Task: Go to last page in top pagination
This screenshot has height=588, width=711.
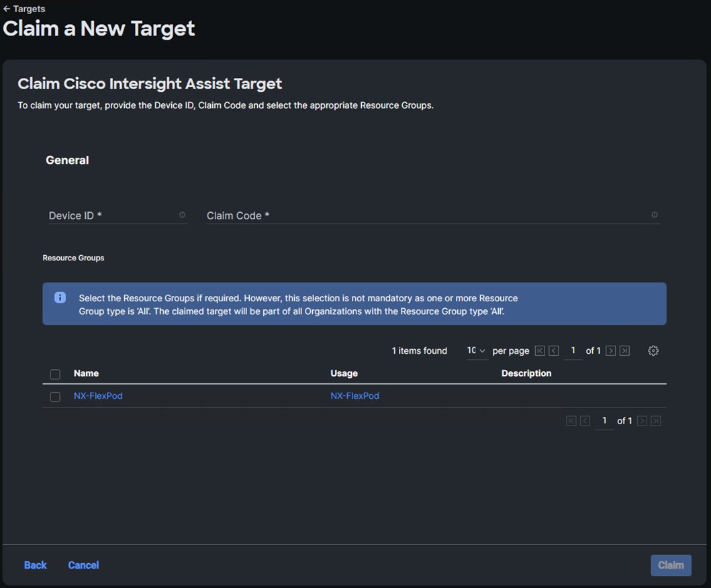Action: click(x=624, y=350)
